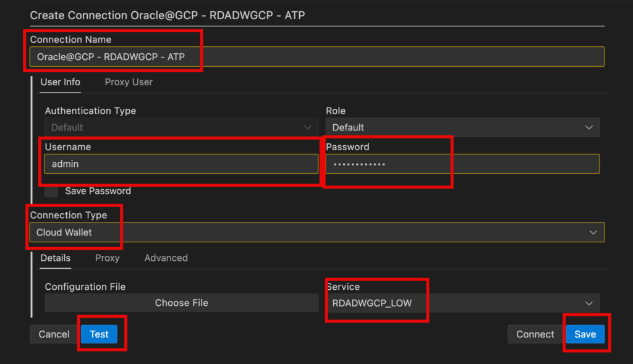The image size is (633, 364).
Task: Enable the Save Password checkbox
Action: tap(51, 191)
